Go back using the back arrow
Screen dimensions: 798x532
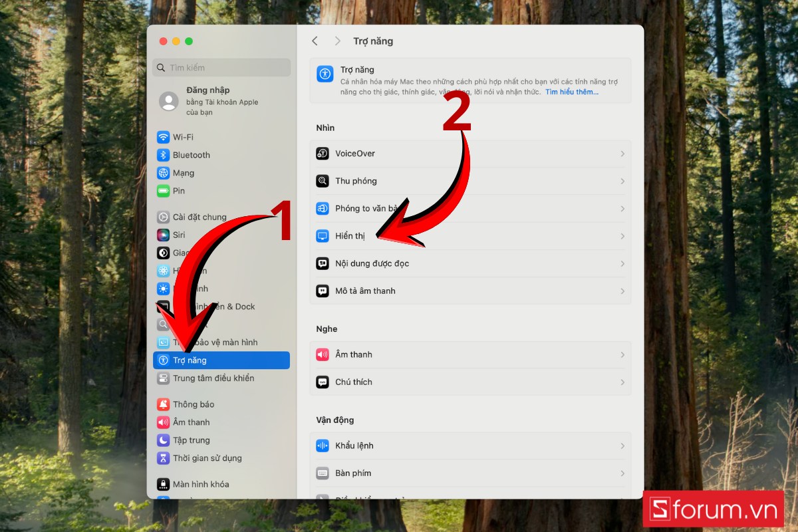click(315, 41)
